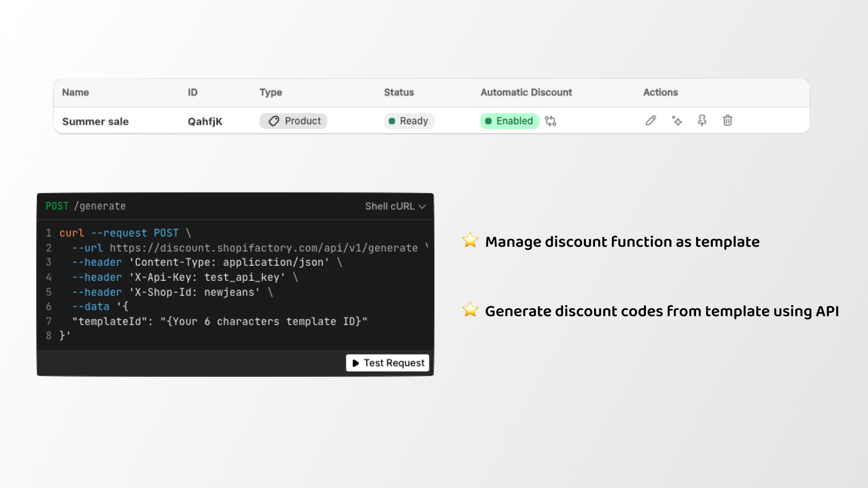
Task: Delete Summer sale using trash icon
Action: [x=727, y=121]
